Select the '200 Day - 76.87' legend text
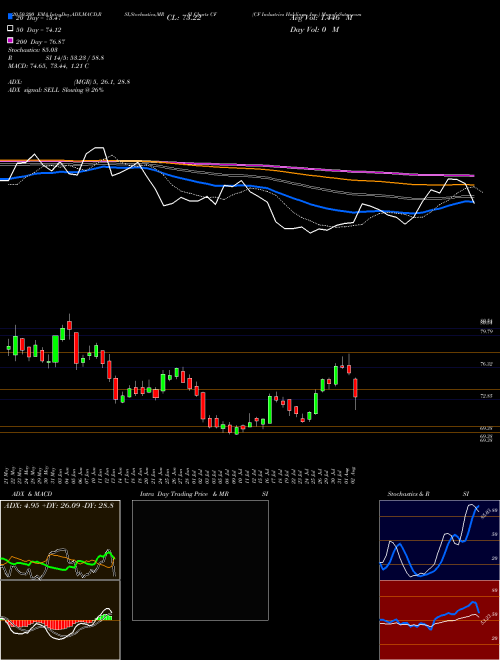This screenshot has width=500, height=660. click(x=40, y=42)
